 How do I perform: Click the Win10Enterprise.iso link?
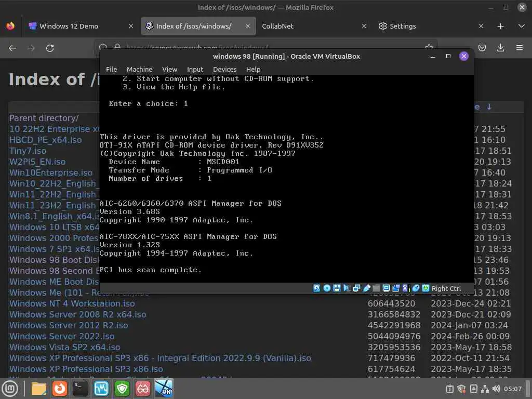coord(51,172)
